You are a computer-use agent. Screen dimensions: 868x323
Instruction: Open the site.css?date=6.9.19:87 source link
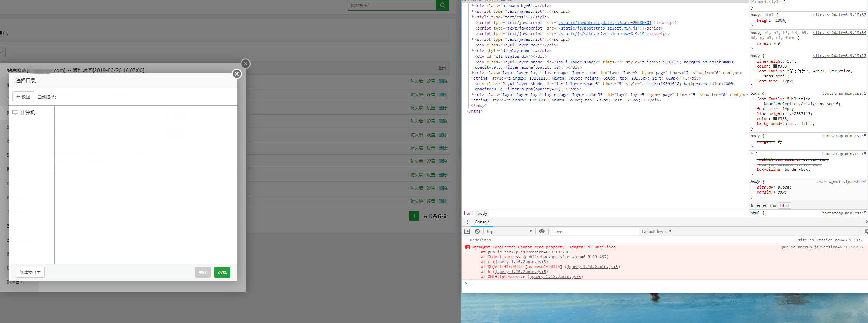839,15
